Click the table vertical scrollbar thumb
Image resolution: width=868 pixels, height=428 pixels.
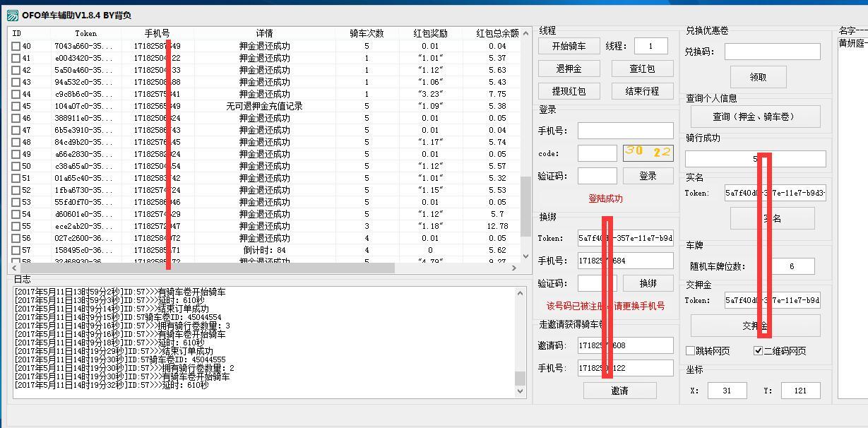pyautogui.click(x=525, y=206)
